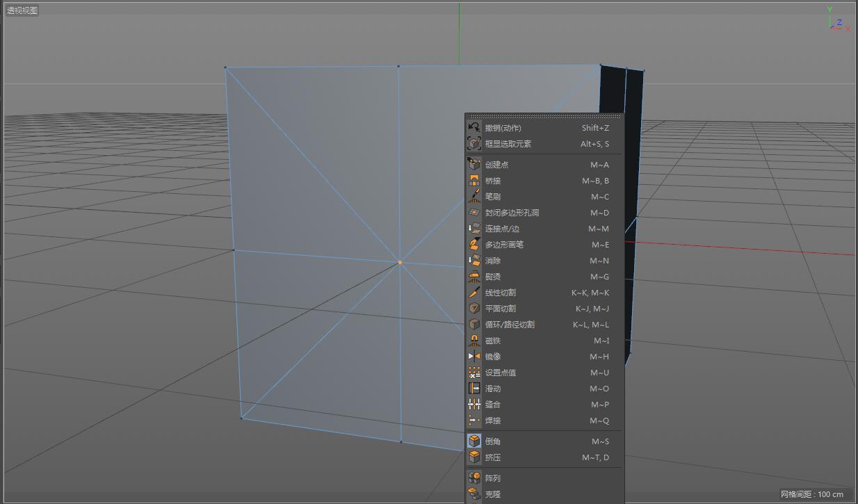
Task: Open 设置点值 from the context menu
Action: point(501,373)
